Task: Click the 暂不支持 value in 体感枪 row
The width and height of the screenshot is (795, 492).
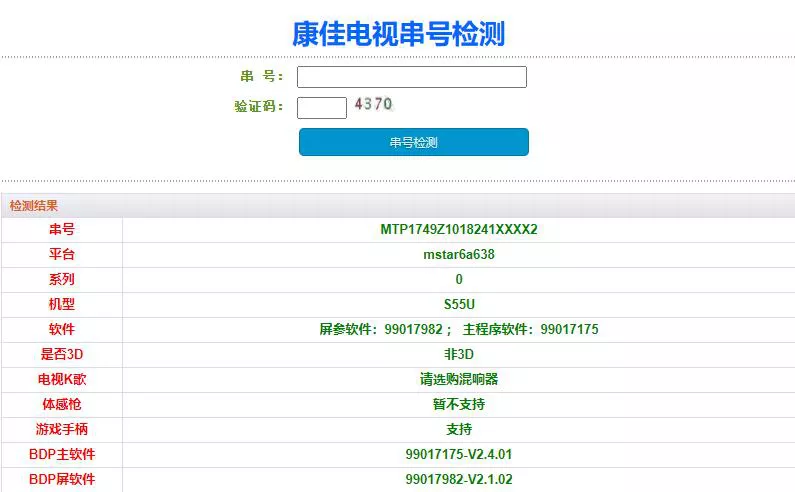Action: pos(459,404)
